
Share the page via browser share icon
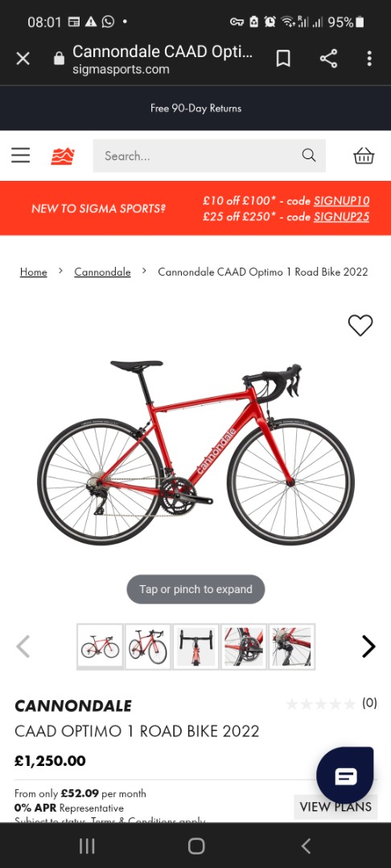tap(328, 58)
